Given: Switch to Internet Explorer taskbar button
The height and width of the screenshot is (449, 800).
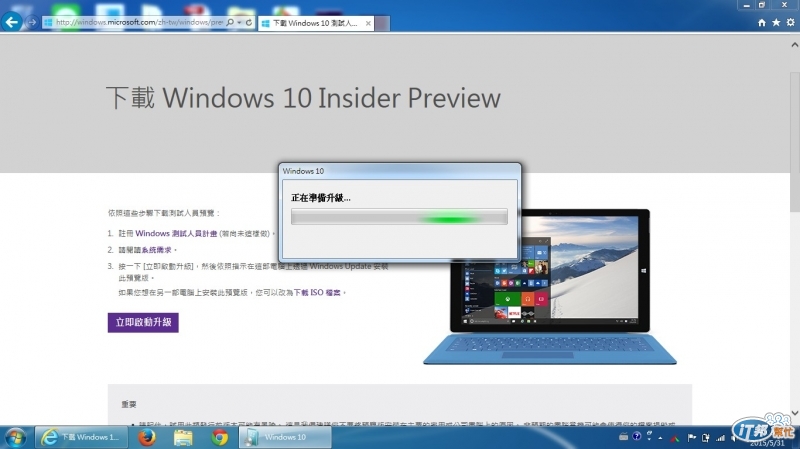Looking at the screenshot, I should (81, 437).
